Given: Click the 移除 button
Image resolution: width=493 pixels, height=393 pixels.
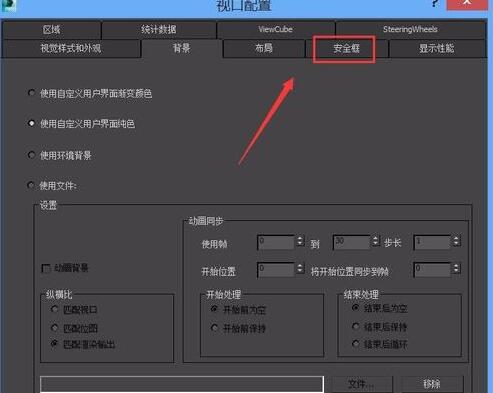Looking at the screenshot, I should [x=432, y=384].
